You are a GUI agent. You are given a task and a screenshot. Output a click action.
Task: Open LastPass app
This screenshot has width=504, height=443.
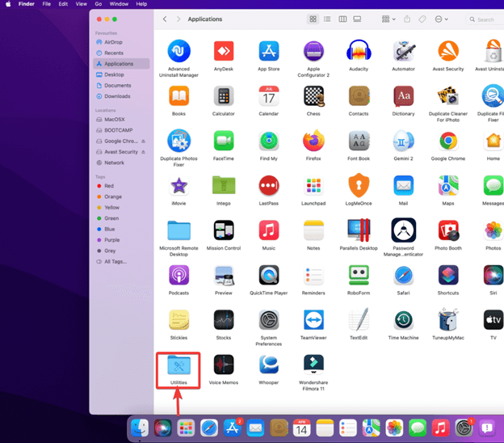tap(269, 186)
